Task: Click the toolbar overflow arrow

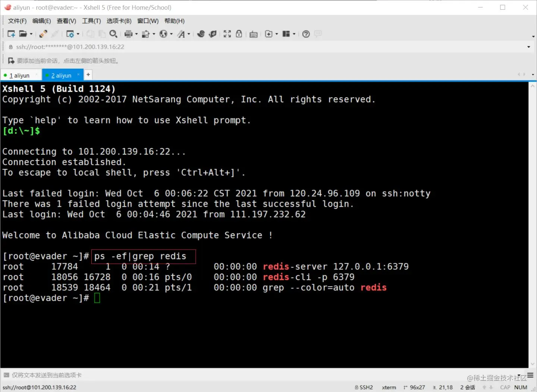Action: click(x=533, y=37)
